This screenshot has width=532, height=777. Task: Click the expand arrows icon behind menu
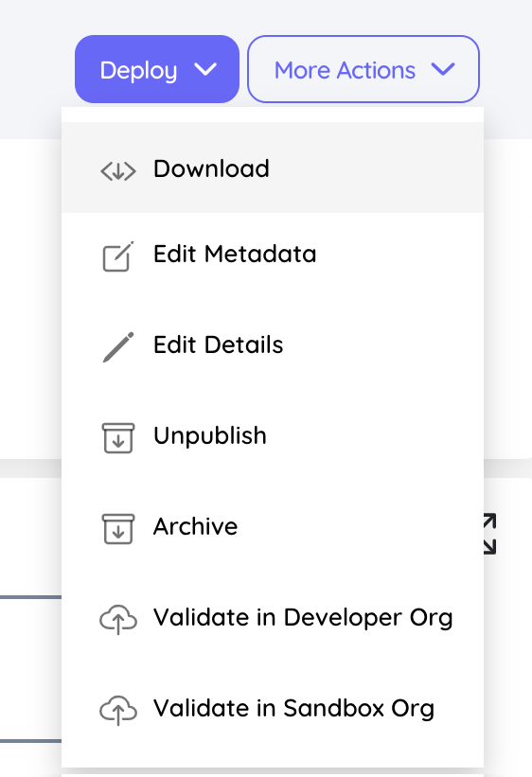coord(489,534)
